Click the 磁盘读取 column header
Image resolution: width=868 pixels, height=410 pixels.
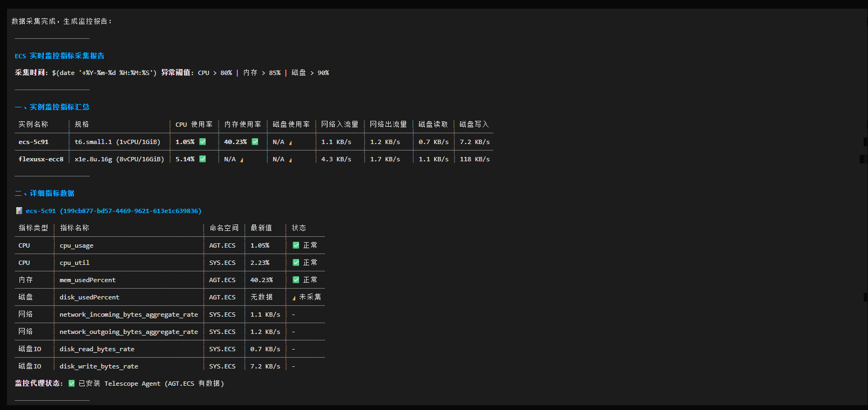click(x=433, y=125)
